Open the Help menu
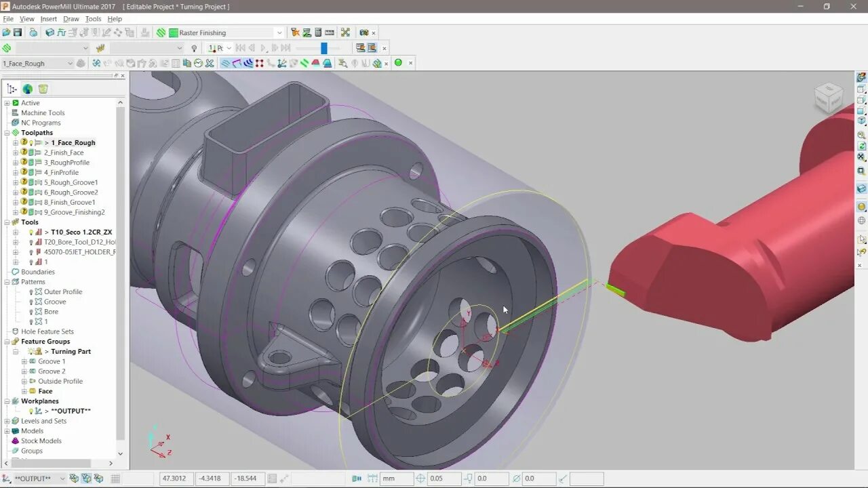The width and height of the screenshot is (868, 488). pyautogui.click(x=115, y=19)
